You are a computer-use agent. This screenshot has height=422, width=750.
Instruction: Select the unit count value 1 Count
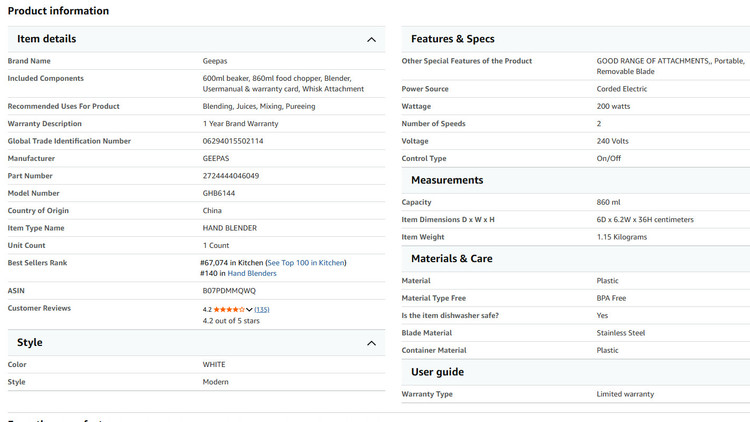[x=216, y=245]
